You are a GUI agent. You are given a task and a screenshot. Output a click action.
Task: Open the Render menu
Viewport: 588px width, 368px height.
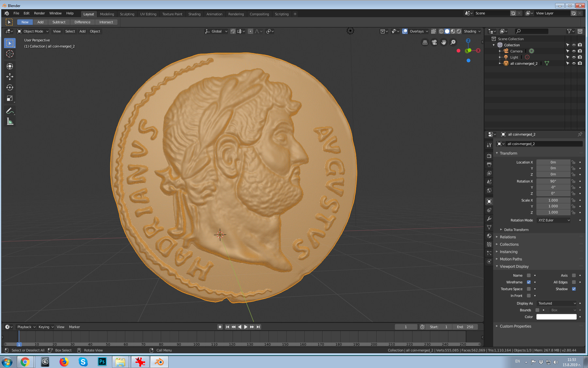click(39, 13)
